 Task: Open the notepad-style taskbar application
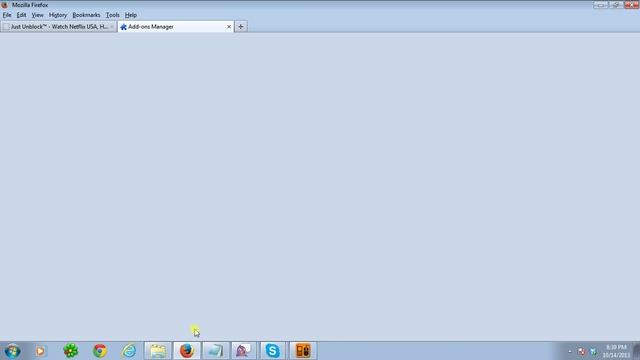216,351
